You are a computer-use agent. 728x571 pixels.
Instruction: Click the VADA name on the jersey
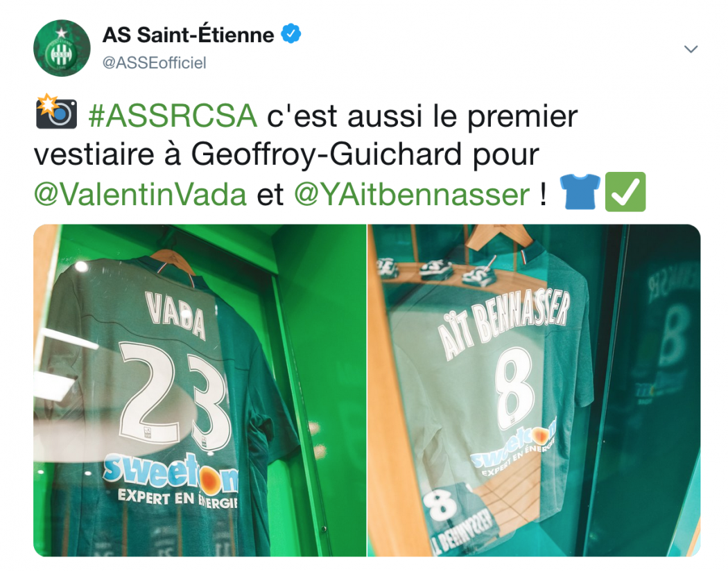click(x=176, y=315)
